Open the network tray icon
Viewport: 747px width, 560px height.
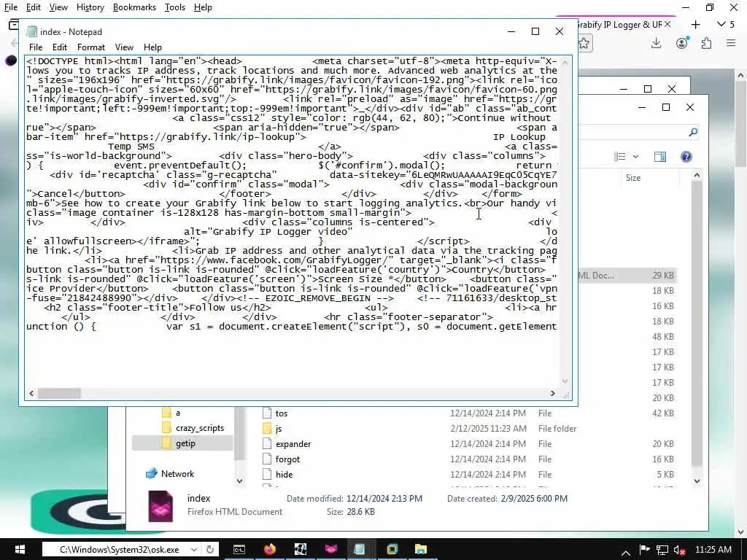click(662, 550)
